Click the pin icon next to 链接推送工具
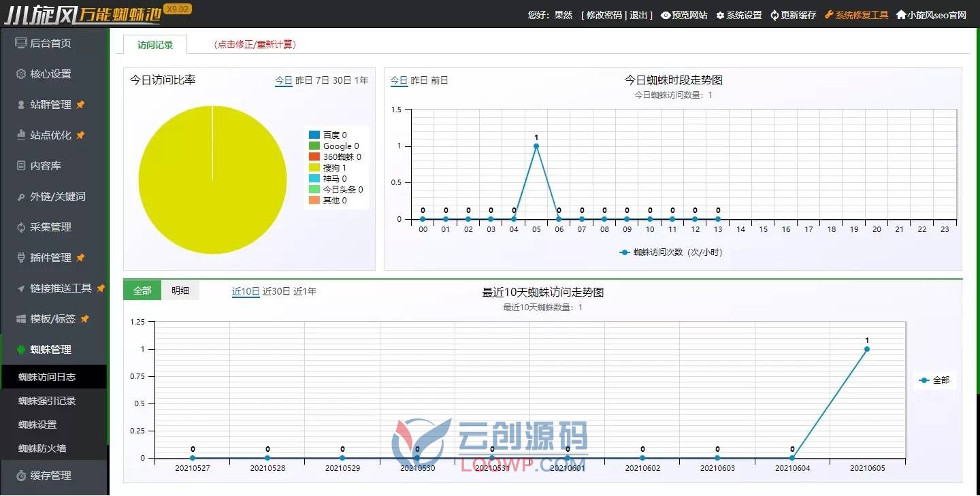 [101, 288]
